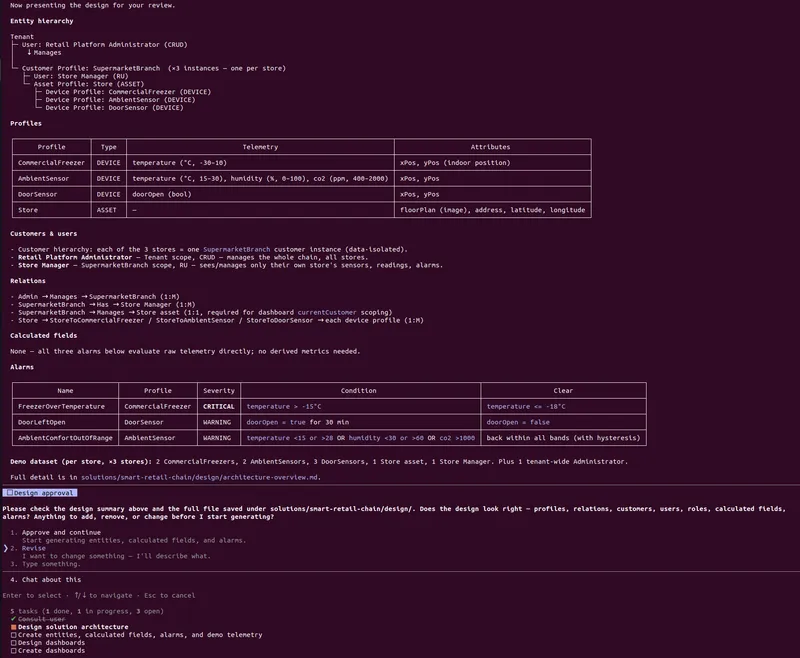Viewport: 800px width, 658px height.
Task: Click highlighted "SupermarketBranch" in customer hierarchy bullet
Action: click(237, 249)
